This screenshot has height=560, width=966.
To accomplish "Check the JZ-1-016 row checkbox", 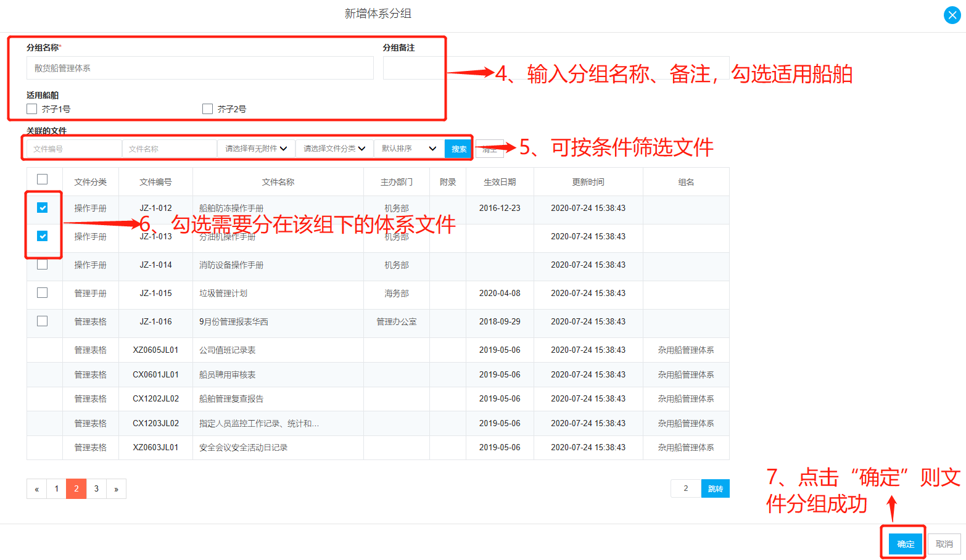I will [42, 321].
